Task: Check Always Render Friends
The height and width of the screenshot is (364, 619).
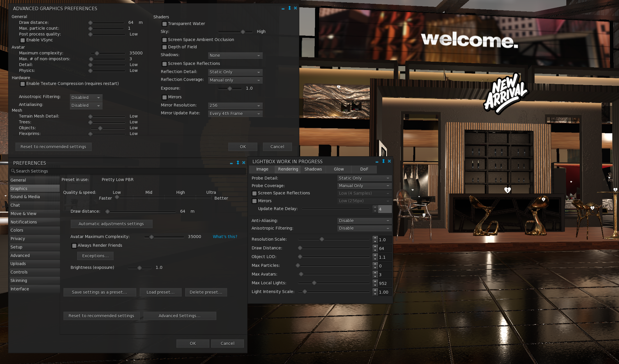Action: (x=74, y=246)
